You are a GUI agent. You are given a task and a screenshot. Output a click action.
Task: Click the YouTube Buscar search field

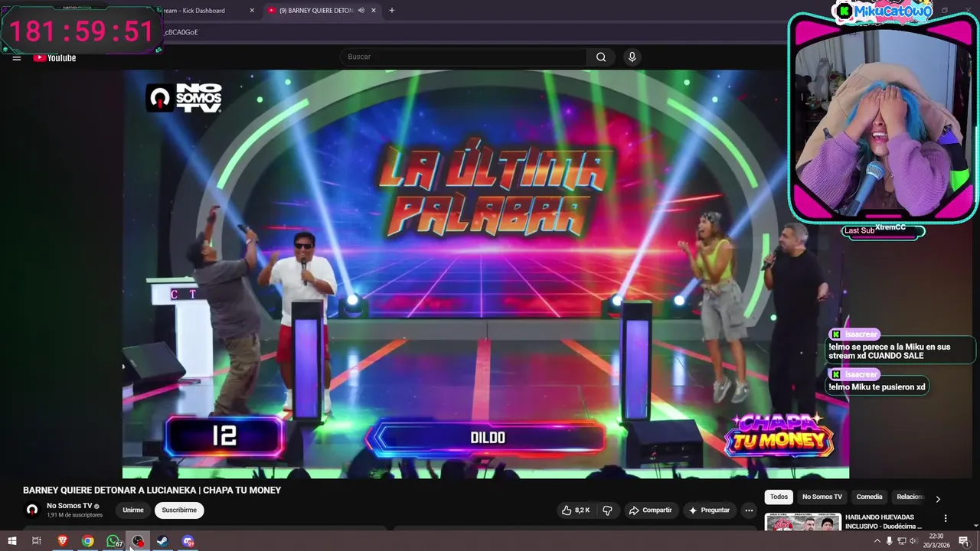[x=463, y=57]
